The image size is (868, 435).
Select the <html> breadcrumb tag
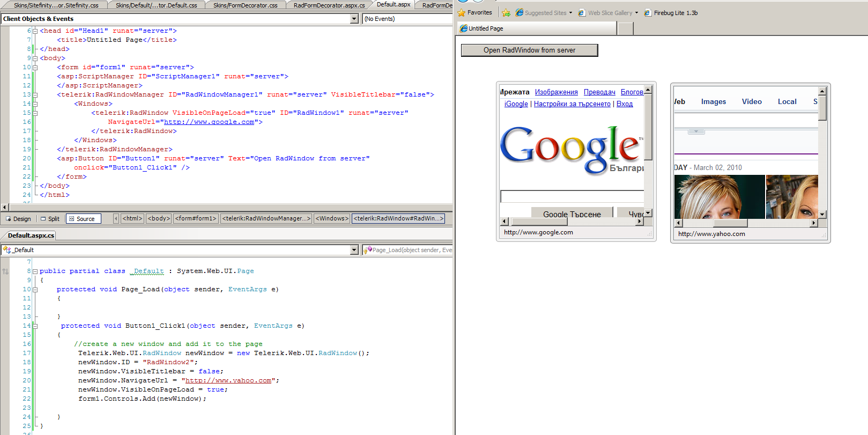(132, 218)
